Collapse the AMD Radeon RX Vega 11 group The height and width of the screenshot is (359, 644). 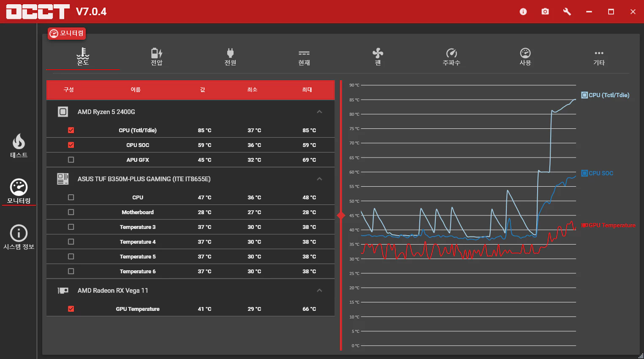point(319,291)
